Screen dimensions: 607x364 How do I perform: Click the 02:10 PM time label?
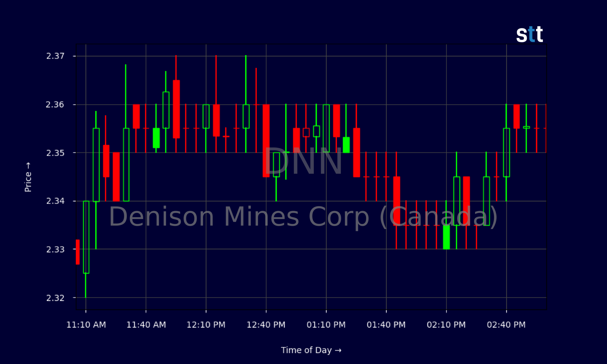tap(446, 325)
